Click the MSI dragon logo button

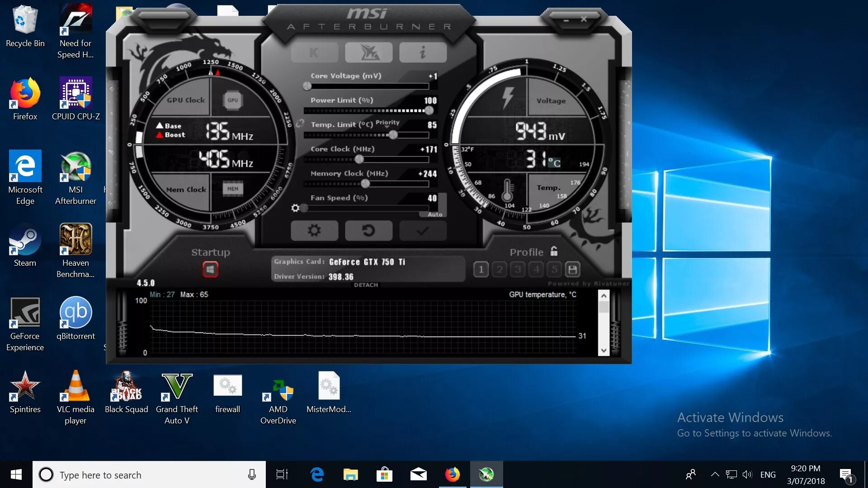point(368,53)
